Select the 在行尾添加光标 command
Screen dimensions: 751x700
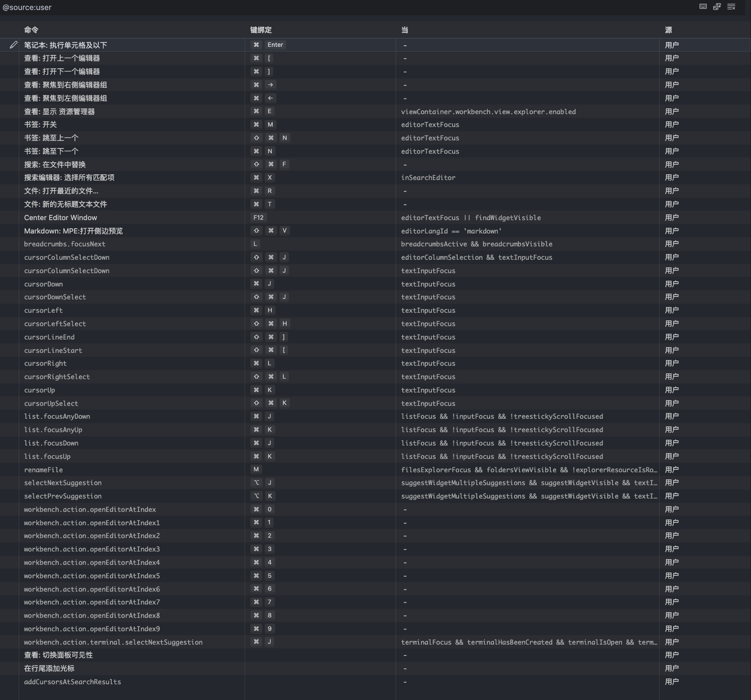pos(49,668)
